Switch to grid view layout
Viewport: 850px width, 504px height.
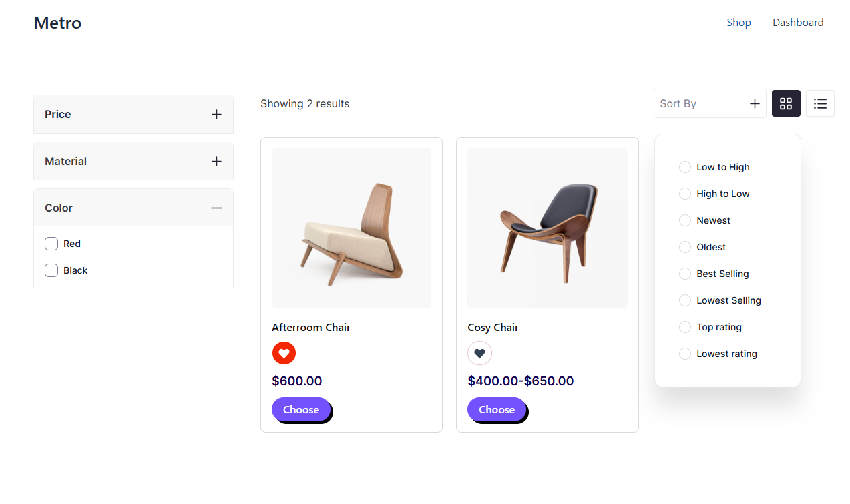[x=786, y=103]
